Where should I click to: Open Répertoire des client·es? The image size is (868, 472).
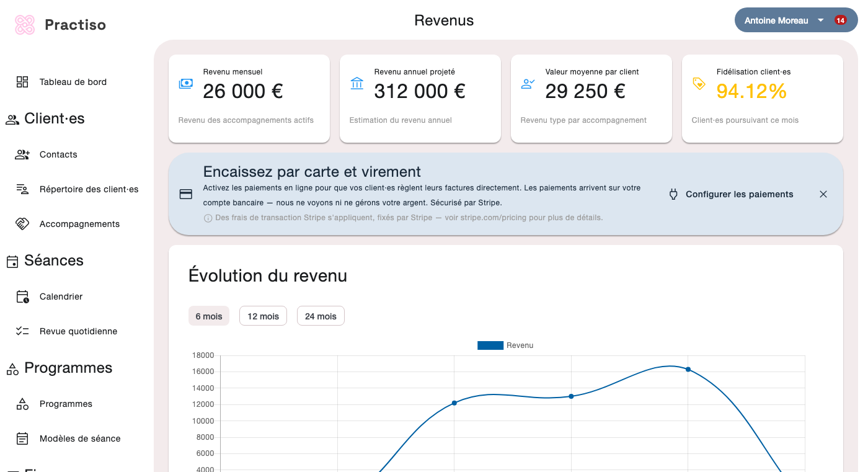click(89, 189)
